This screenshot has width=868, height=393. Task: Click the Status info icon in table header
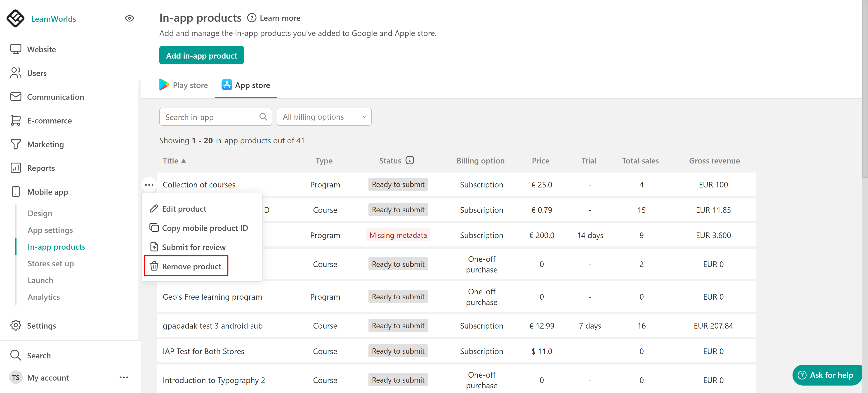410,161
